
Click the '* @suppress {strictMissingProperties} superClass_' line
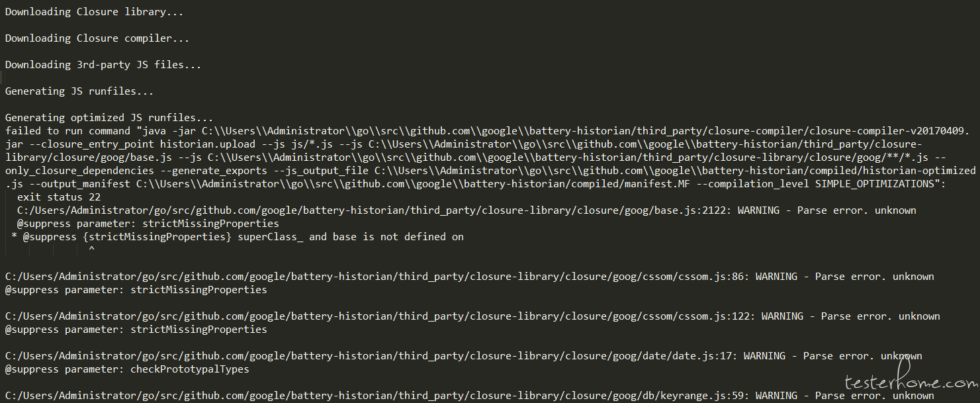(x=238, y=237)
